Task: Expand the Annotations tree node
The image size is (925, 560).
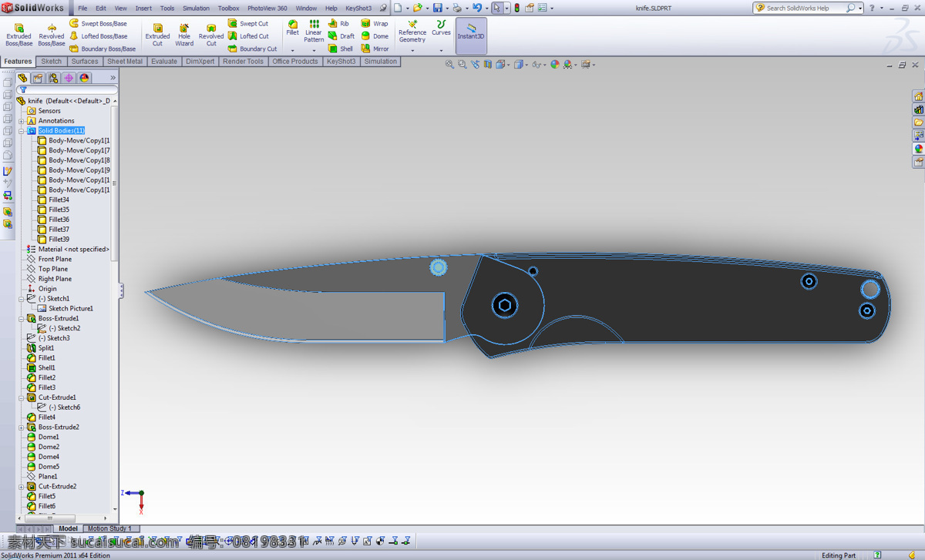Action: pyautogui.click(x=22, y=121)
